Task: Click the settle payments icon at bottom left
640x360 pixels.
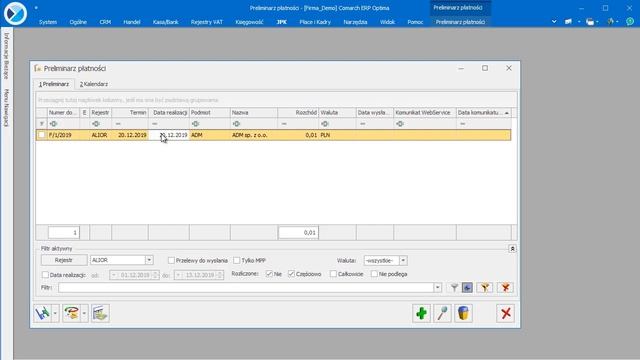Action: pos(42,313)
